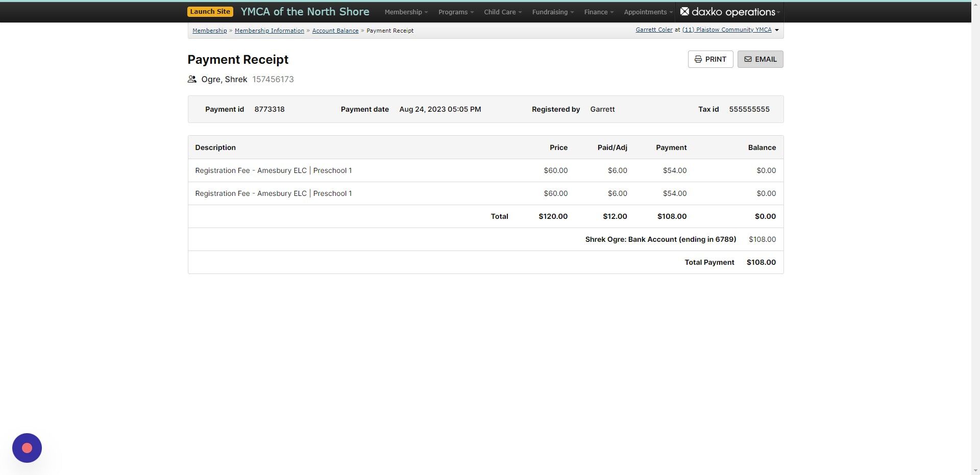Open the round chat widget button
This screenshot has width=980, height=475.
tap(27, 448)
